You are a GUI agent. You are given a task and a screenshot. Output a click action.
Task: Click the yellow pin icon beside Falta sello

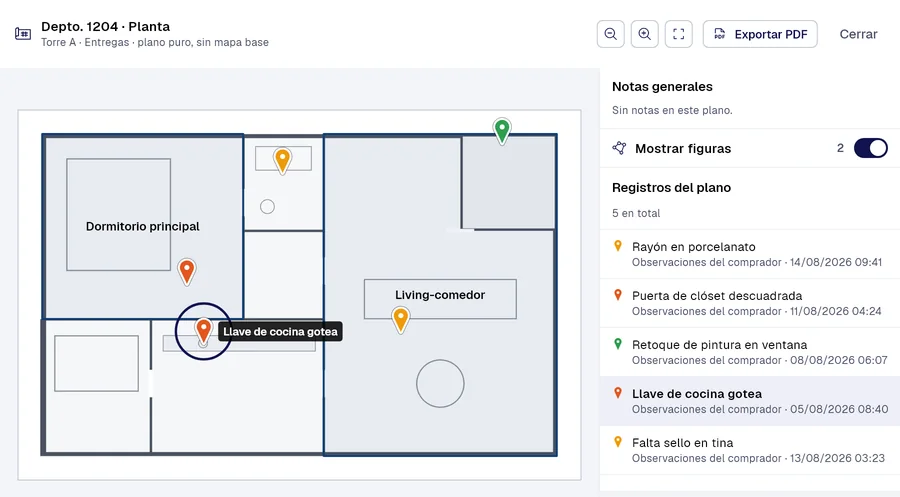click(618, 442)
